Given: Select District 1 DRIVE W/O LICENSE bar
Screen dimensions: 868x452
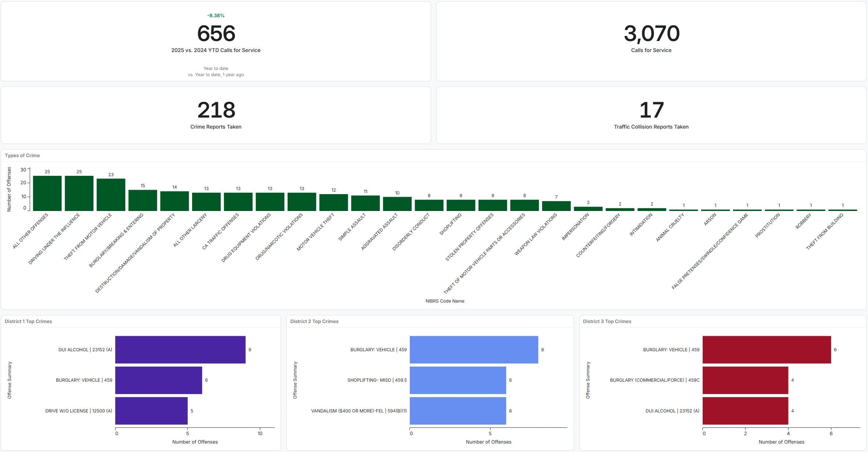Looking at the screenshot, I should (x=151, y=411).
